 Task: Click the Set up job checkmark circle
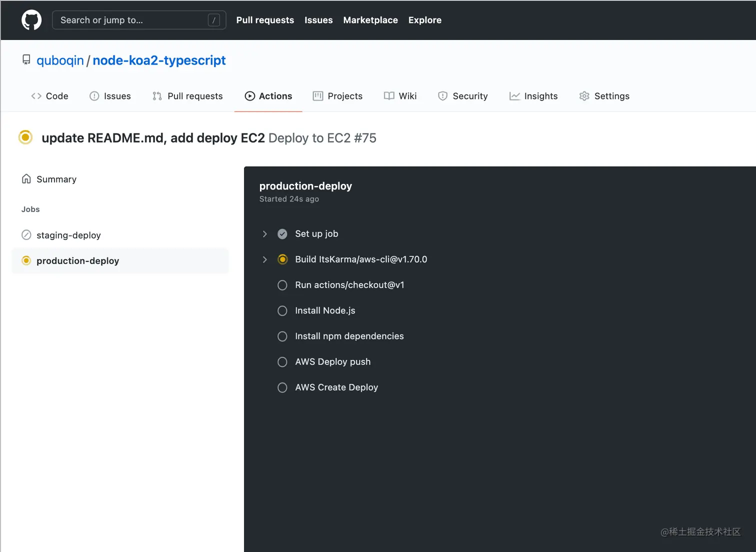(282, 233)
